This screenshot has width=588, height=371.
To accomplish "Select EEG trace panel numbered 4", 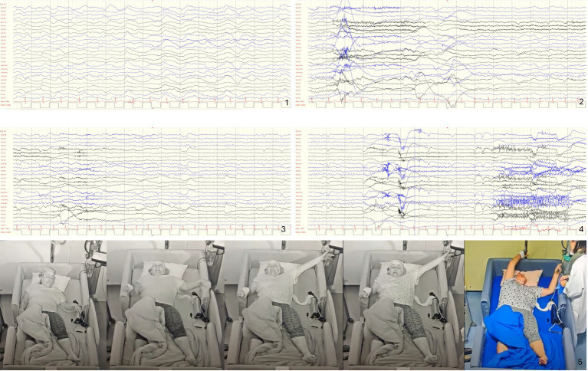I will 441,182.
